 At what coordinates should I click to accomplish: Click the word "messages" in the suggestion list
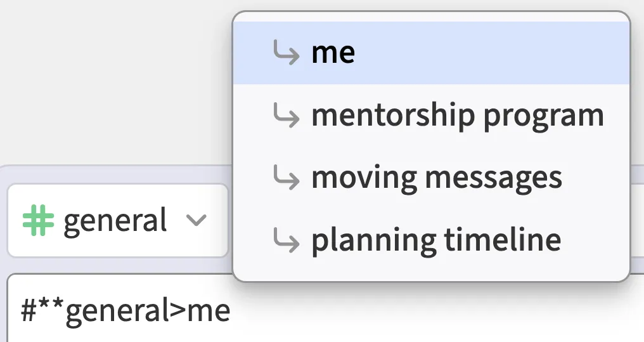494,178
